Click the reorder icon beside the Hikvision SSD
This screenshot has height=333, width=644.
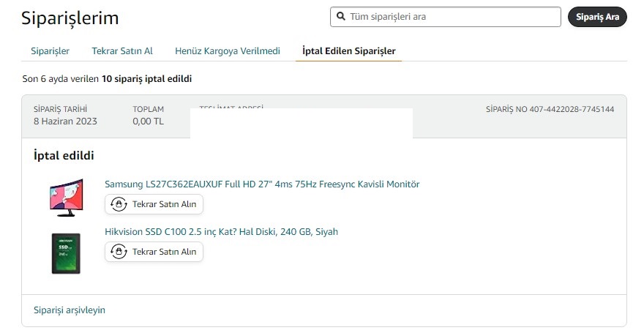(119, 252)
